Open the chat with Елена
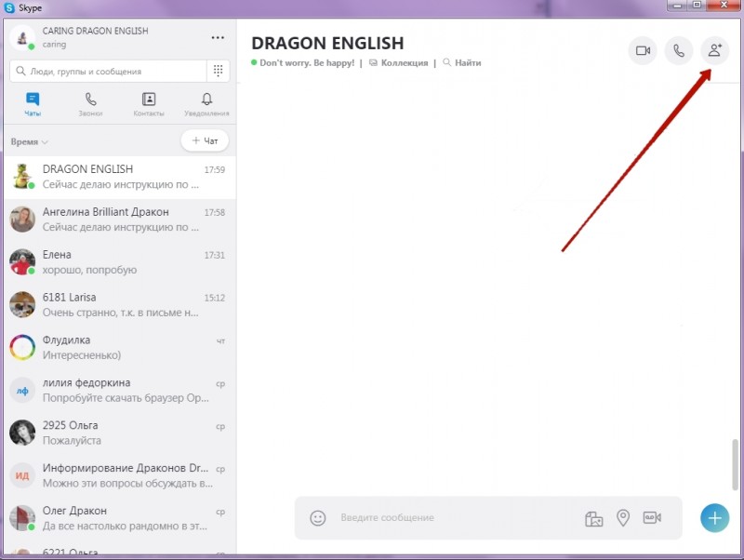 [120, 262]
